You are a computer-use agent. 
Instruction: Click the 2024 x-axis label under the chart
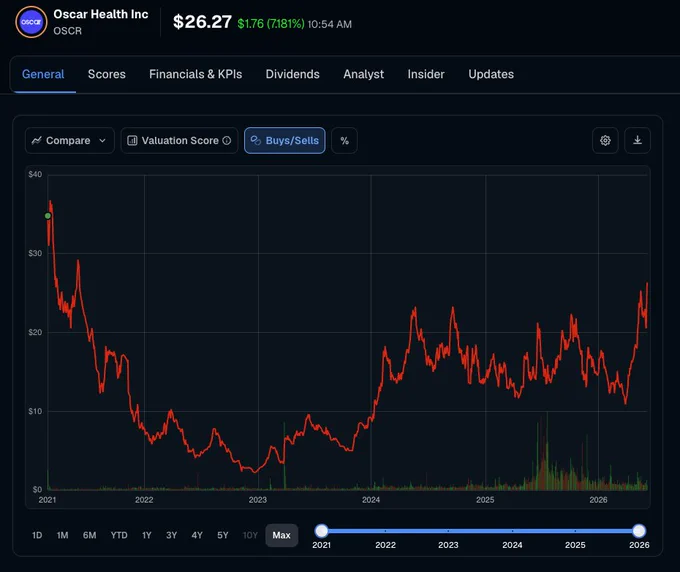coord(371,500)
